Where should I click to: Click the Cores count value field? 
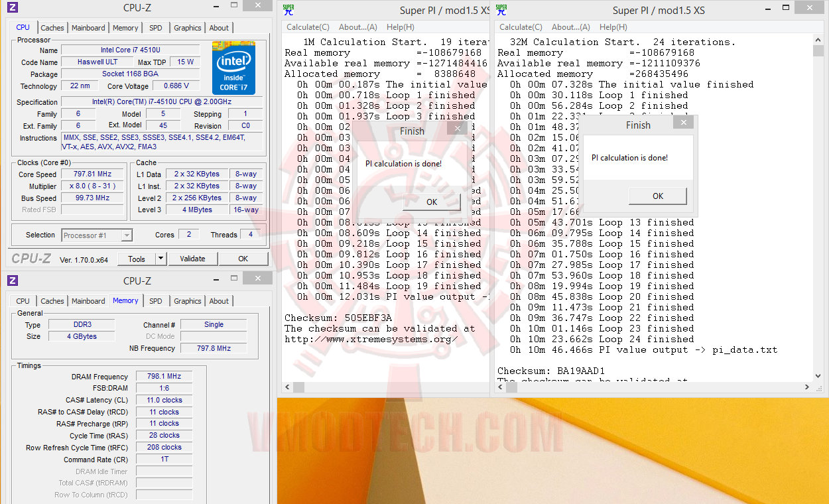[x=189, y=234]
